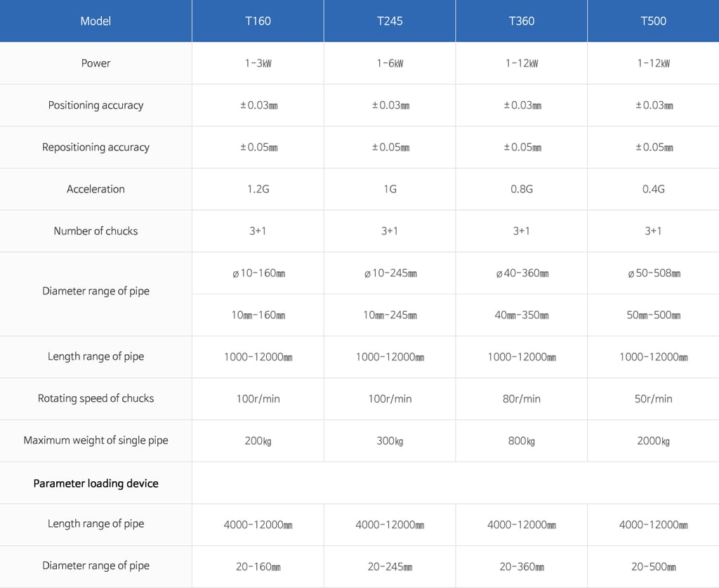Image resolution: width=719 pixels, height=588 pixels.
Task: Click the Number of chucks label
Action: pos(95,230)
